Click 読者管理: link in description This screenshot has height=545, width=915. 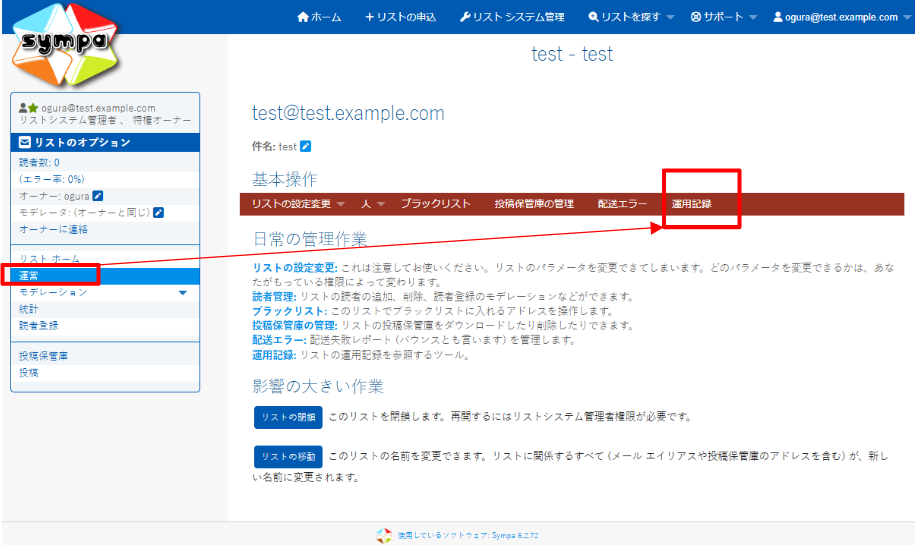274,296
